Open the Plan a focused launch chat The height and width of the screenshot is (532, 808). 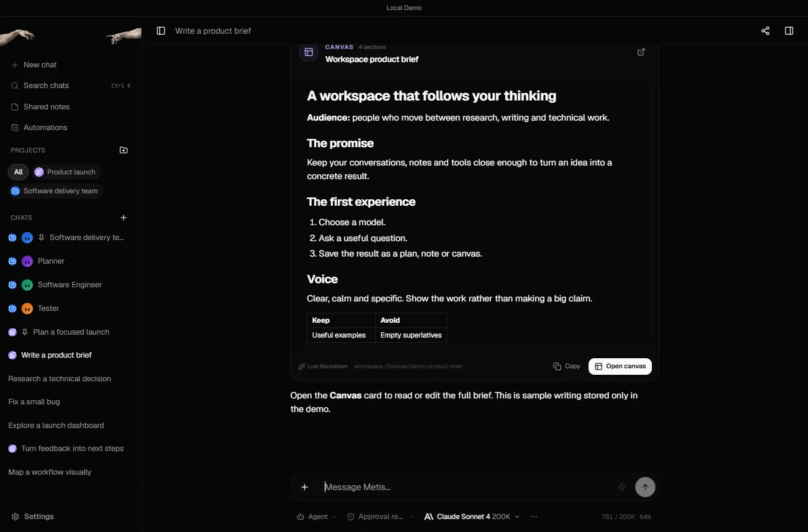pyautogui.click(x=70, y=332)
